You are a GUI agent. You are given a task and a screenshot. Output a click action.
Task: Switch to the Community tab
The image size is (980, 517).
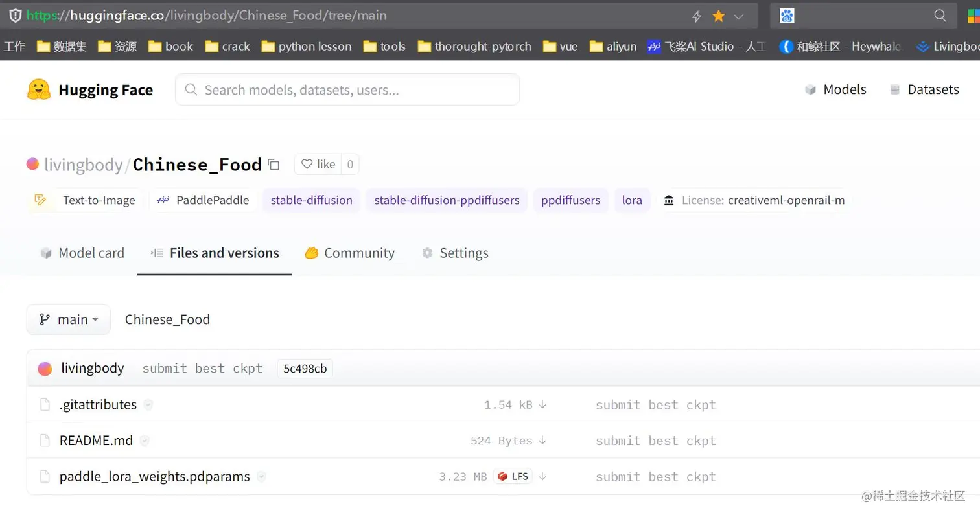349,253
